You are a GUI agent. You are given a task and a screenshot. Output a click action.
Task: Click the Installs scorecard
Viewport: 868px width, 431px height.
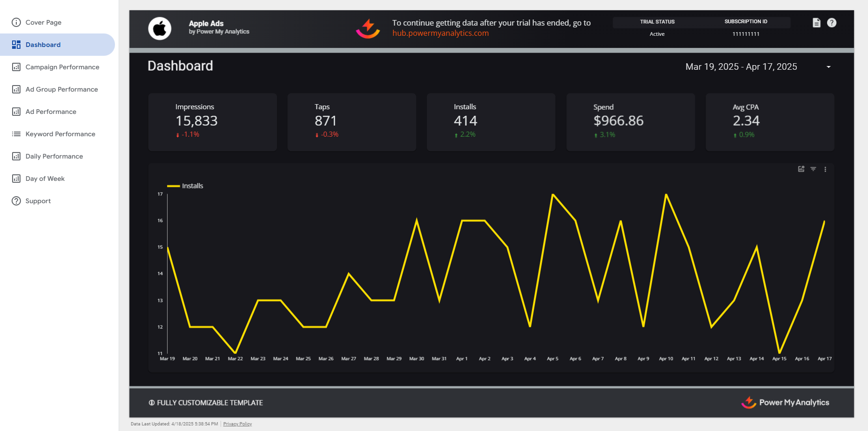pyautogui.click(x=491, y=122)
